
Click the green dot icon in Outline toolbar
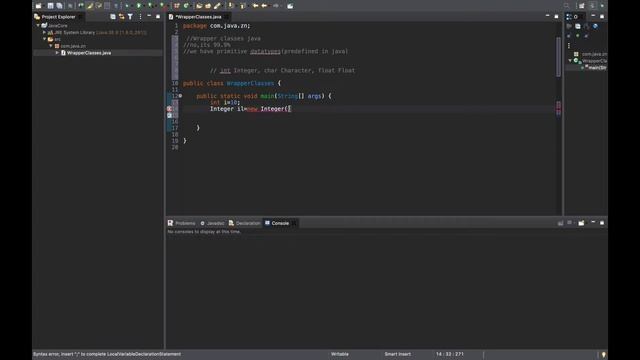pos(578,36)
